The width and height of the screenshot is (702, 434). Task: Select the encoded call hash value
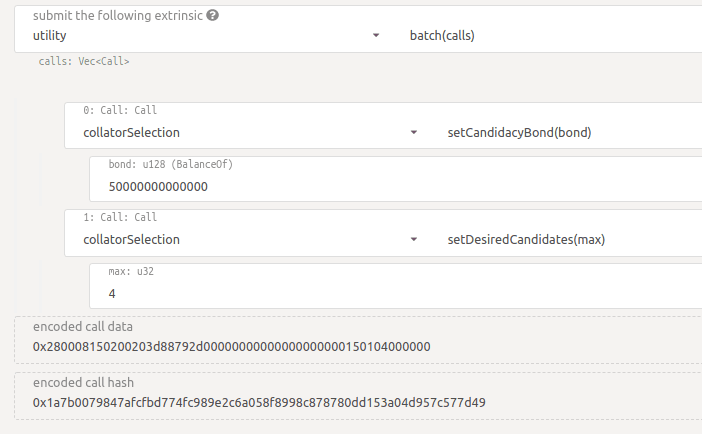[259, 403]
